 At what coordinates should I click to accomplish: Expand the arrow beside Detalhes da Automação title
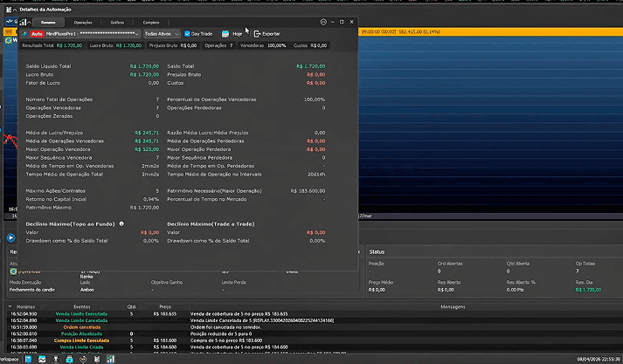point(15,10)
